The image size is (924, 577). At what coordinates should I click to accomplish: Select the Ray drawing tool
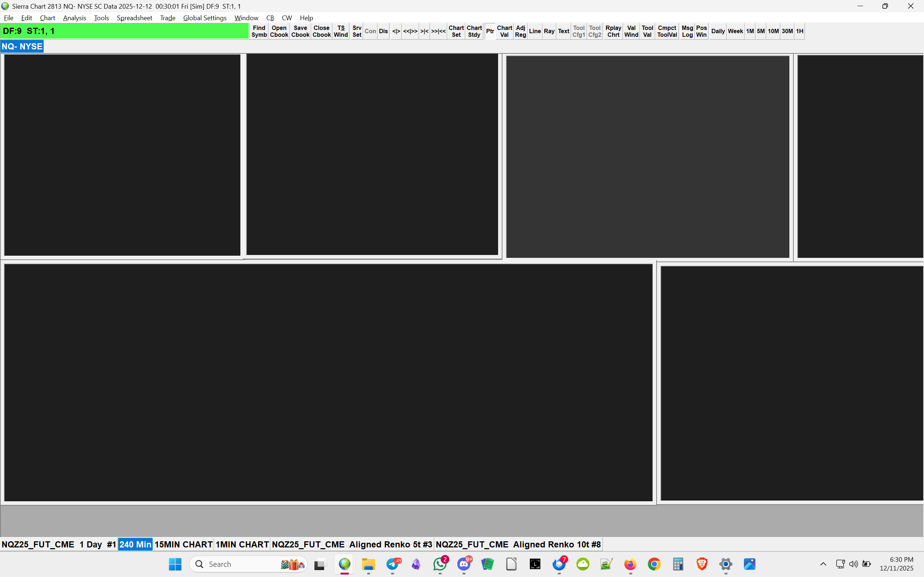(x=549, y=31)
